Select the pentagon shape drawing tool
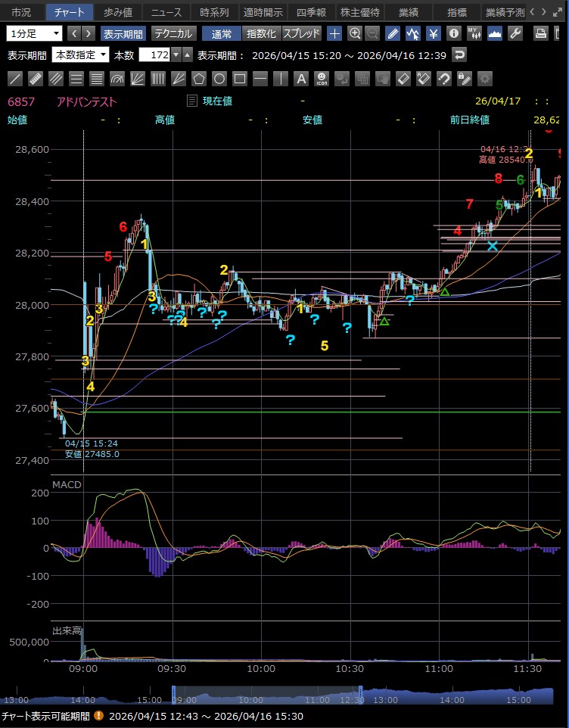 (x=199, y=79)
